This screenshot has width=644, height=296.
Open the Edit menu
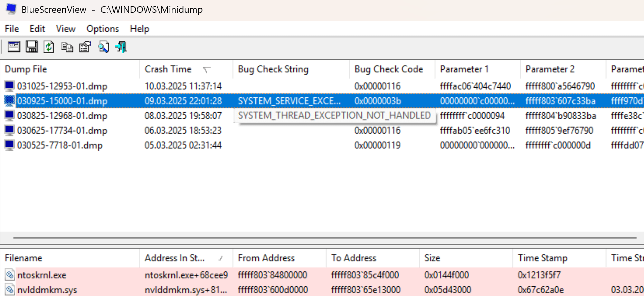[37, 29]
